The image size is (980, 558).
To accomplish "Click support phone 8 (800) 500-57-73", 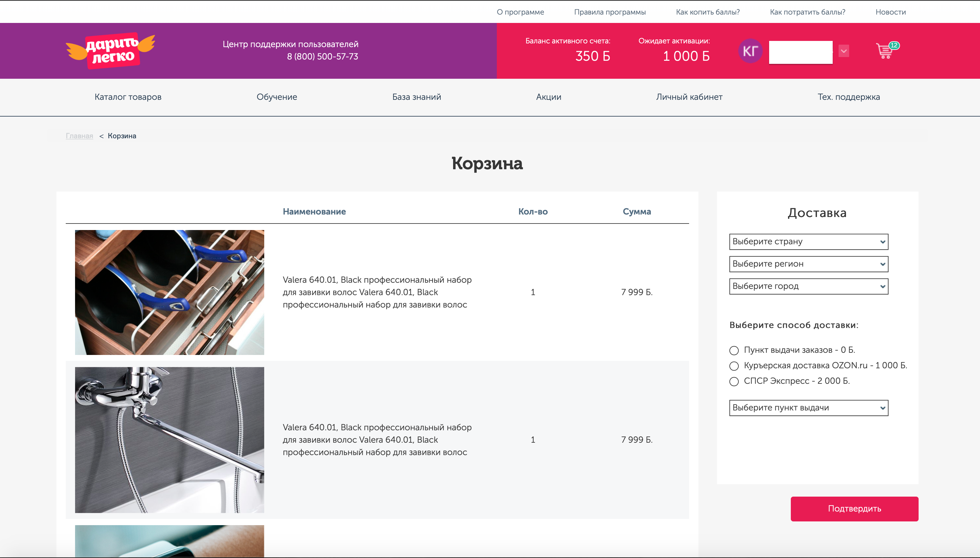I will point(323,56).
